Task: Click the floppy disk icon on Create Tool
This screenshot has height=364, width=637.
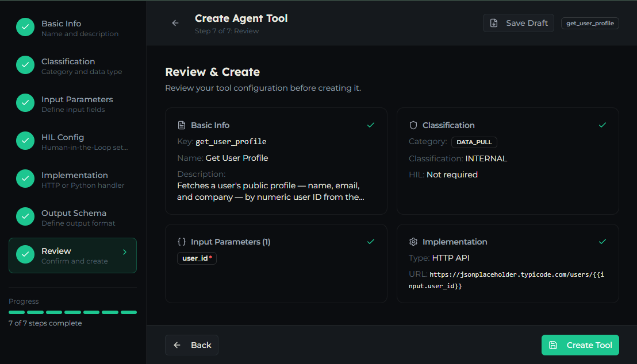Action: [x=553, y=345]
